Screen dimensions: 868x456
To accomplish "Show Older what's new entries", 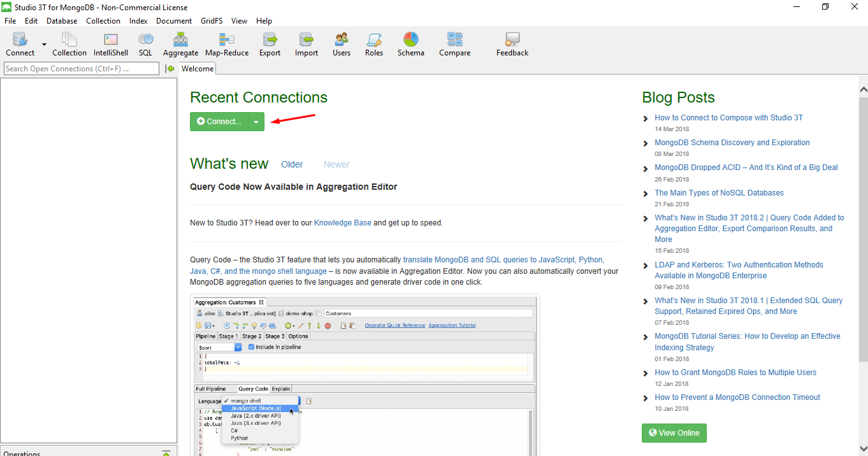I will (x=292, y=164).
